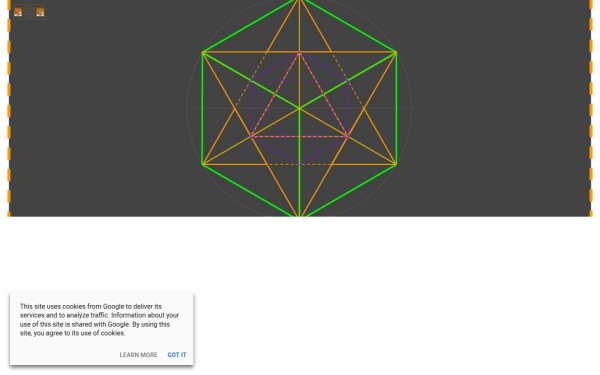Click the small site logo thumbnail
The height and width of the screenshot is (375, 600).
[29, 11]
